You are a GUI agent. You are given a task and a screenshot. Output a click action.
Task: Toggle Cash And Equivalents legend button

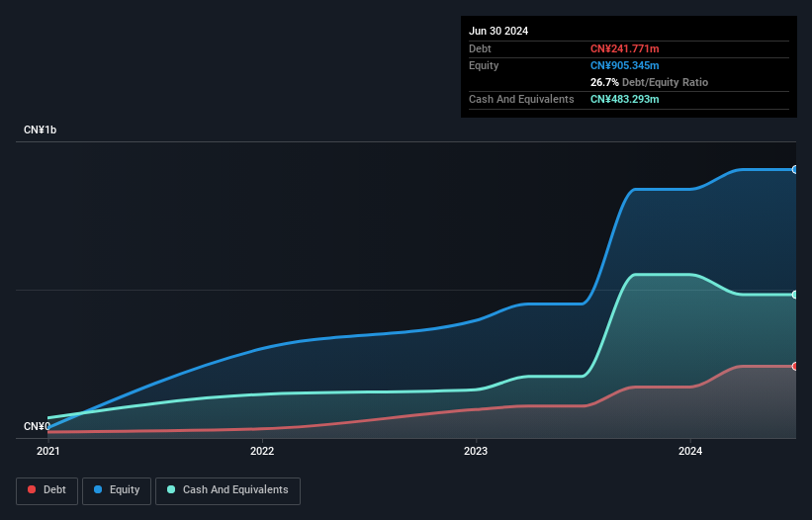point(227,490)
